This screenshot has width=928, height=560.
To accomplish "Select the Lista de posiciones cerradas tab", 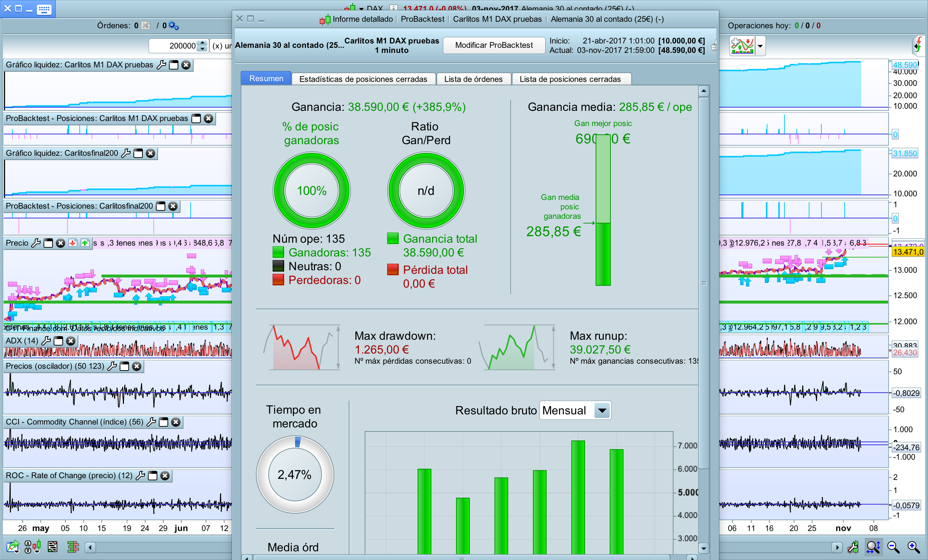I will tap(570, 79).
